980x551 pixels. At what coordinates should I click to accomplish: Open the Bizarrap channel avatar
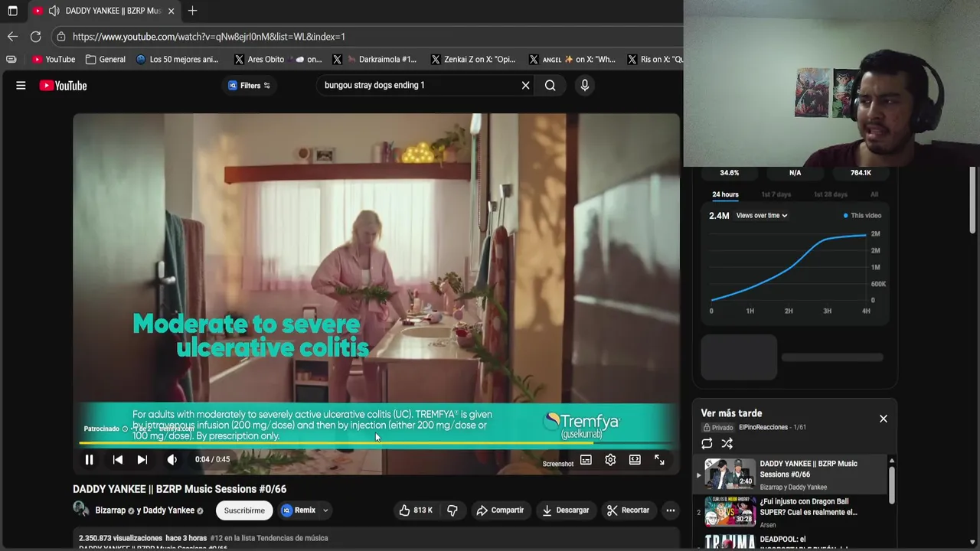(x=80, y=510)
